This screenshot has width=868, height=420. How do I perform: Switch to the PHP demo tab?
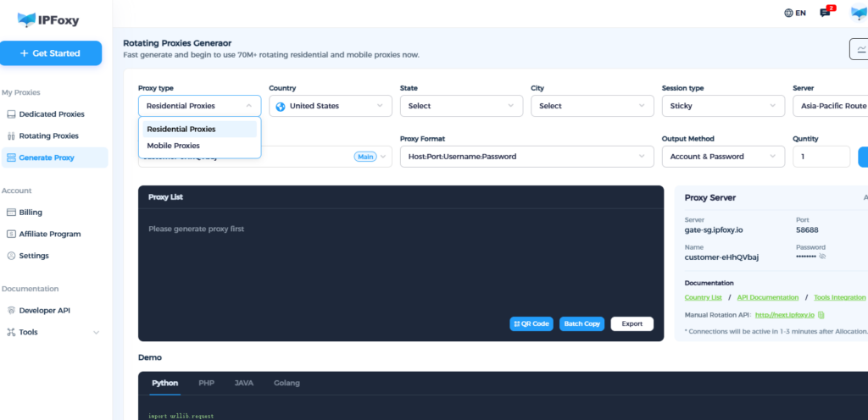point(206,383)
